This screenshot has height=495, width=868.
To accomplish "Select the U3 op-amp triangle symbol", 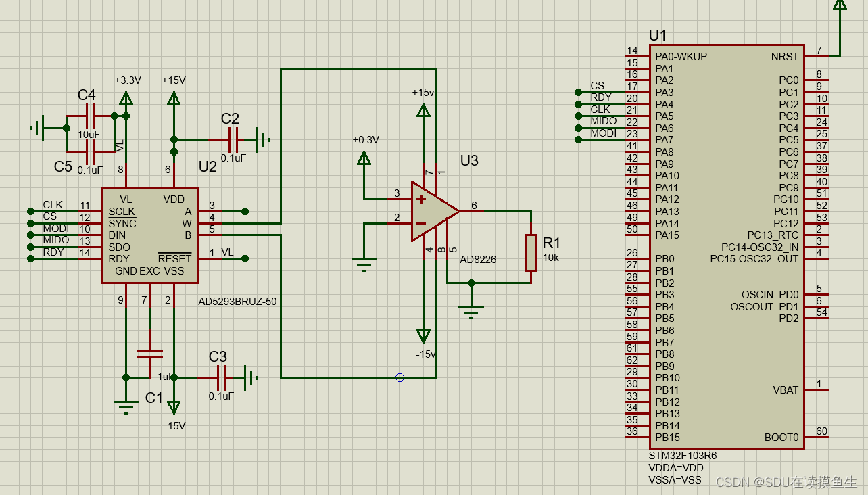I will [x=435, y=211].
